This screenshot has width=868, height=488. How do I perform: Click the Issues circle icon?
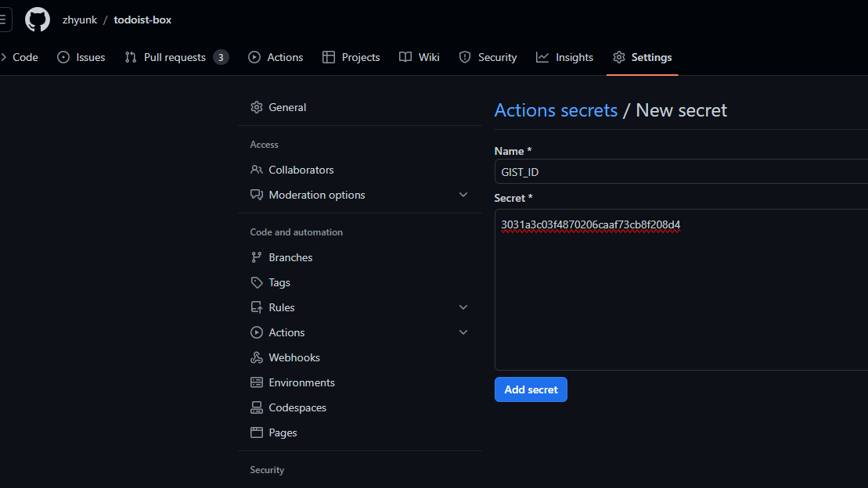[63, 58]
